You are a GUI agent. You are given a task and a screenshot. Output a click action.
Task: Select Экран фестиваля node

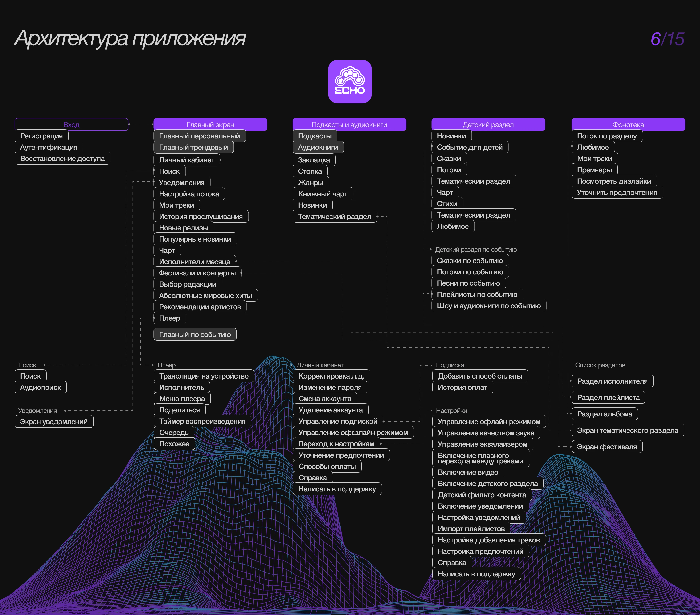606,447
